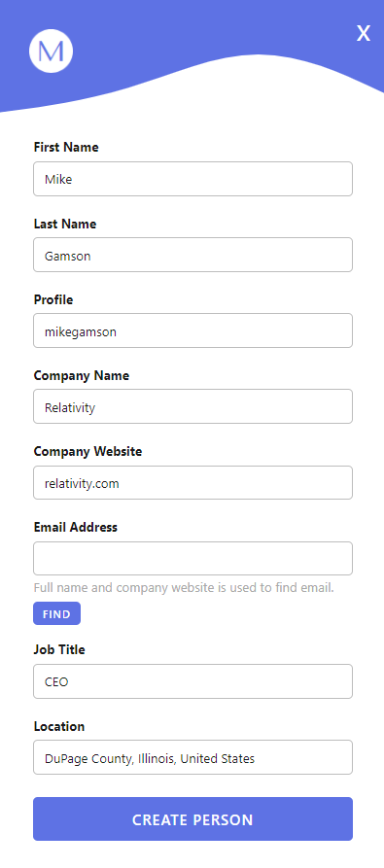Viewport: 384px width, 868px height.
Task: Select the input field containing Gamson
Action: click(x=192, y=255)
